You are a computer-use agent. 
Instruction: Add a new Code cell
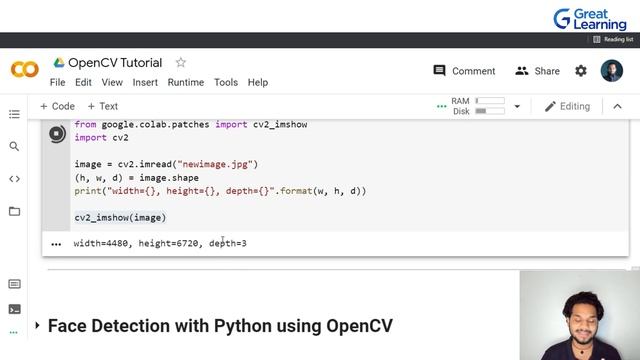pos(57,107)
